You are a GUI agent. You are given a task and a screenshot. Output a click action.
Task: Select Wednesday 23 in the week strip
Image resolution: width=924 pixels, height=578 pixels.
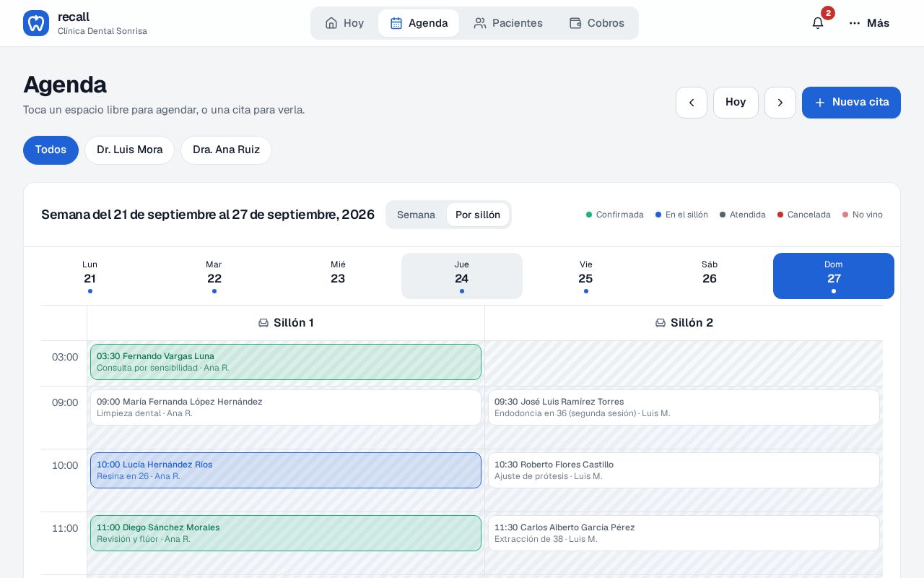(x=338, y=276)
